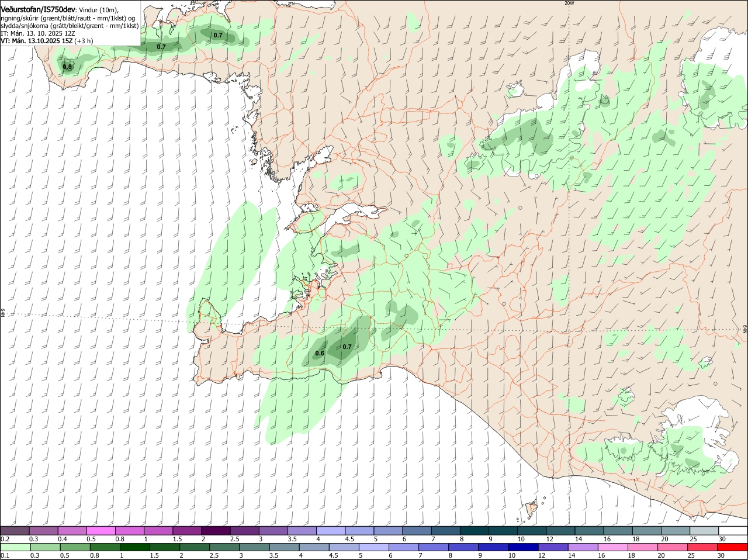Pick the upper-row swatch between 0.2 and 0.3
748x560 pixels.
15,530
